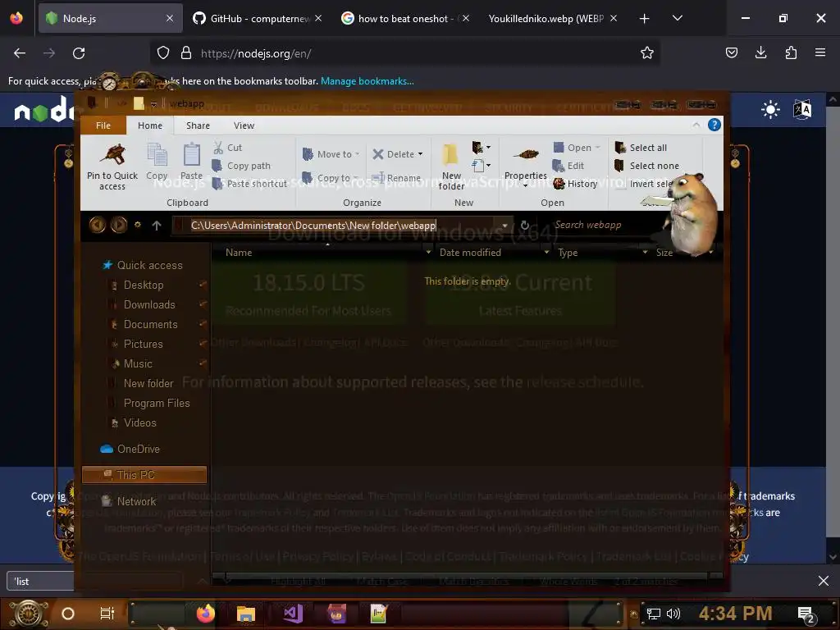Select This PC in navigation pane
Image resolution: width=840 pixels, height=630 pixels.
[x=144, y=475]
